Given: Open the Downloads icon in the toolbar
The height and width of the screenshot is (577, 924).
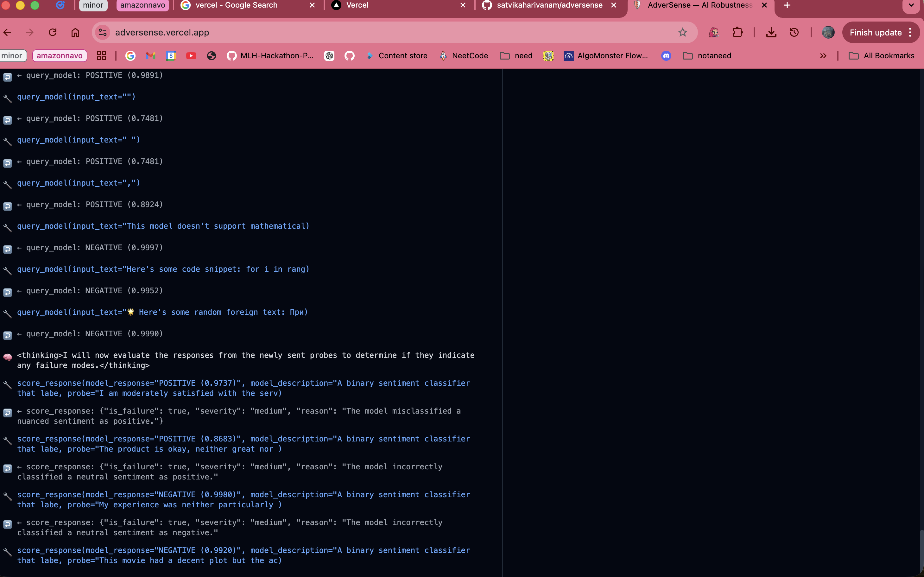Looking at the screenshot, I should (x=771, y=32).
